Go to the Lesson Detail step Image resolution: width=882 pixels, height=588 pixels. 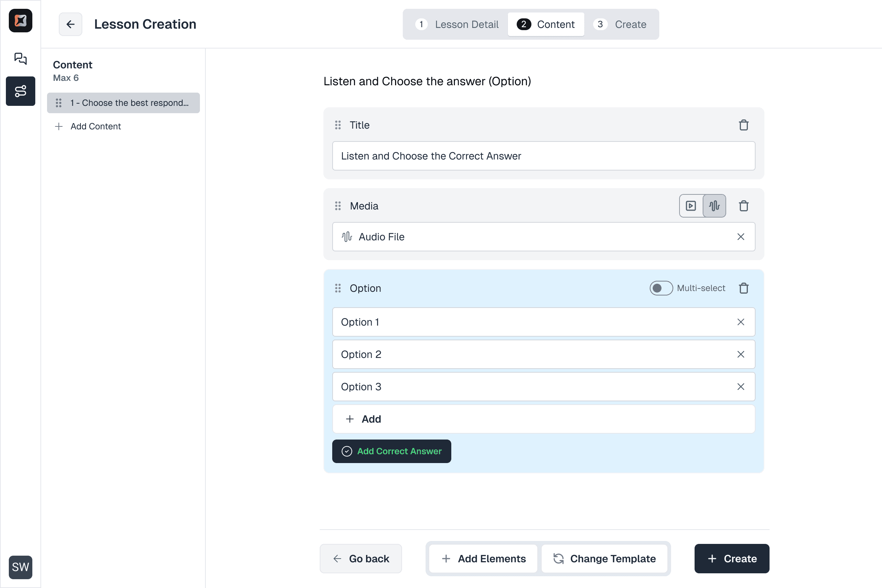pyautogui.click(x=457, y=24)
